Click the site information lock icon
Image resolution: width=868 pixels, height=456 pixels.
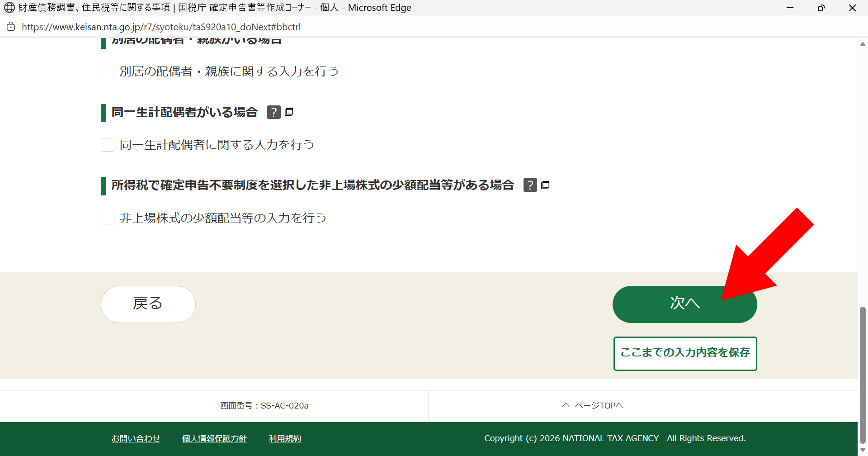click(11, 27)
